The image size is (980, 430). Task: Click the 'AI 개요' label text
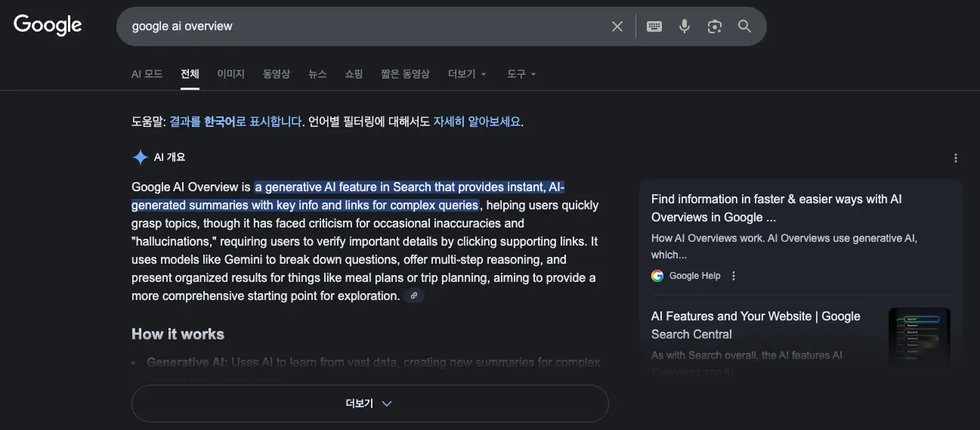[x=169, y=157]
